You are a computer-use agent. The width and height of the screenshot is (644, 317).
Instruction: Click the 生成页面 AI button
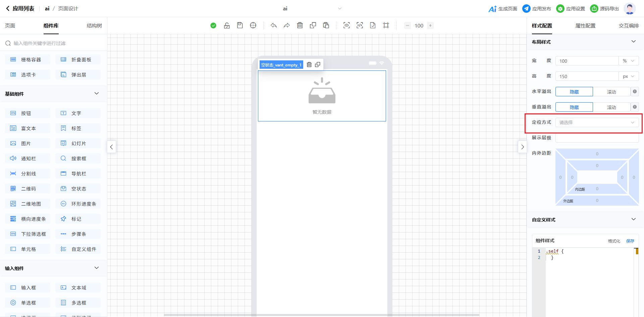(503, 9)
